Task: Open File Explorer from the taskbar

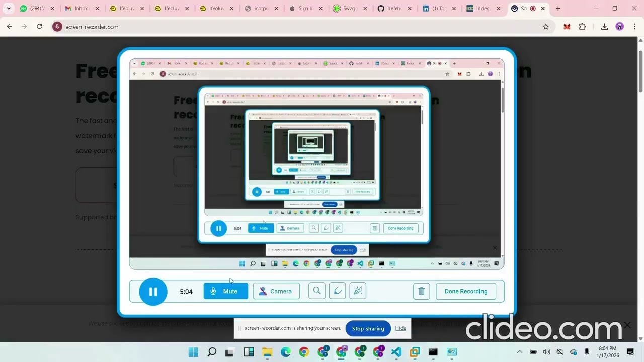Action: click(x=267, y=352)
